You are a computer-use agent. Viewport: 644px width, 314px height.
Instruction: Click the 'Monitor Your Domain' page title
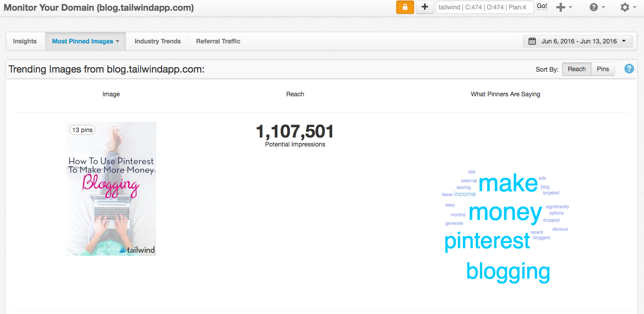point(99,8)
